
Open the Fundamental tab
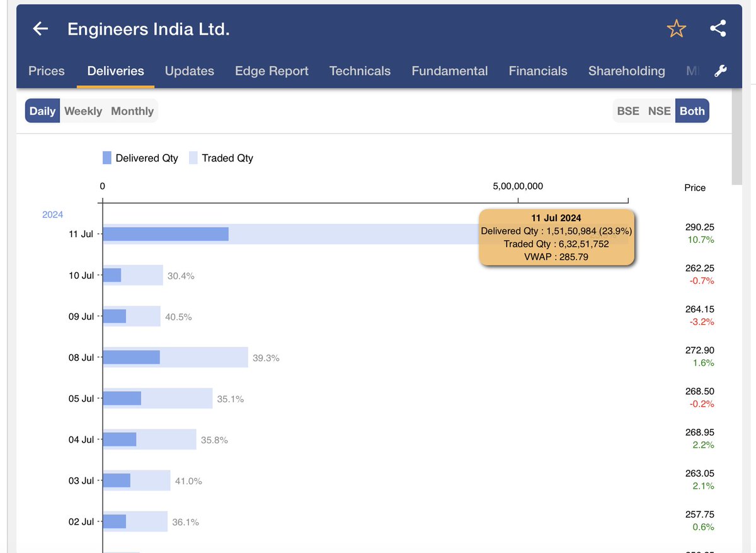click(450, 71)
